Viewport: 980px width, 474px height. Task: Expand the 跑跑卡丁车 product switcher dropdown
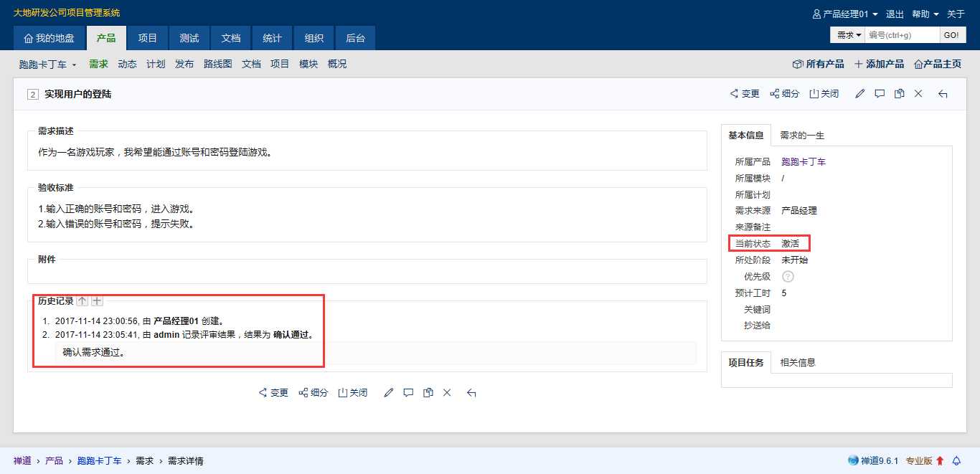(x=48, y=65)
